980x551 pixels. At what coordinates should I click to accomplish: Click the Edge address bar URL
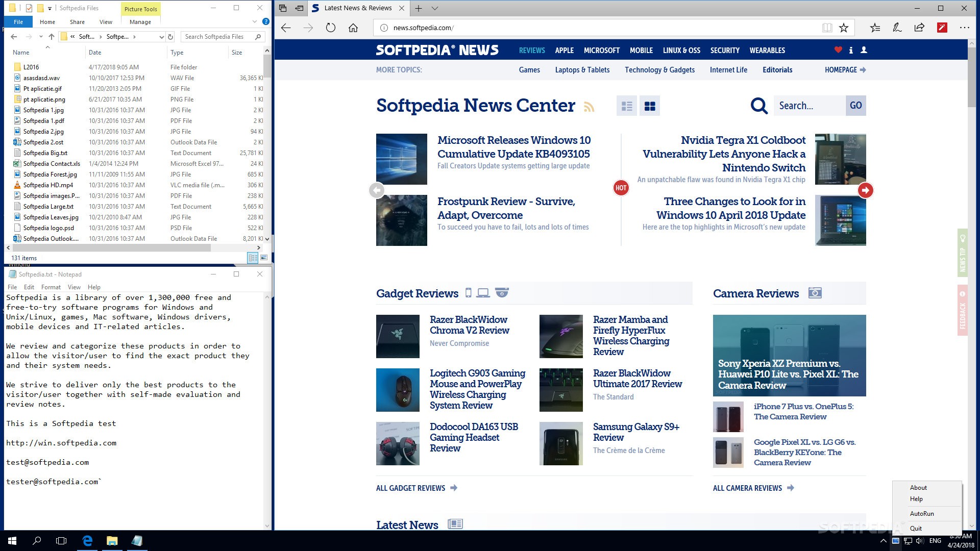pyautogui.click(x=423, y=28)
